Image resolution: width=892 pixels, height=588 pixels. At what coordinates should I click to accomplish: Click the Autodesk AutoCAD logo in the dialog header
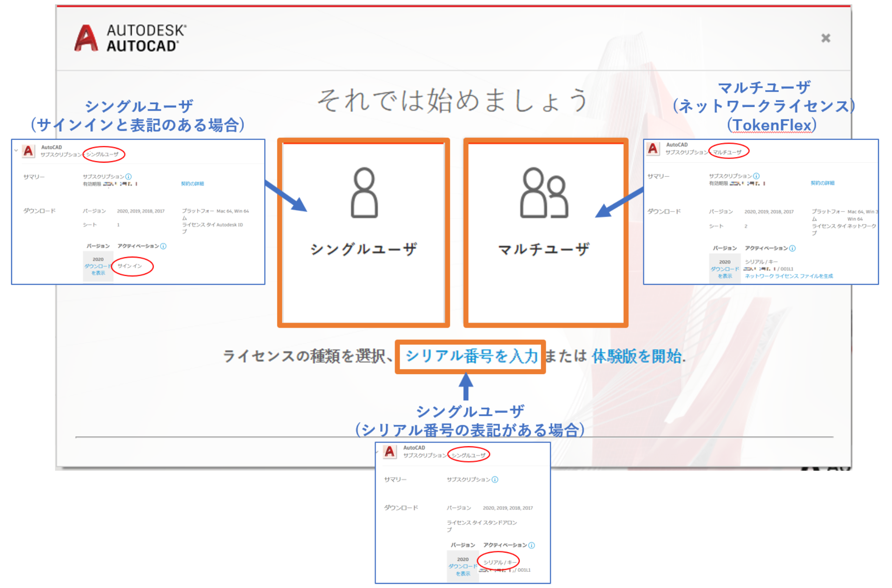[x=131, y=38]
